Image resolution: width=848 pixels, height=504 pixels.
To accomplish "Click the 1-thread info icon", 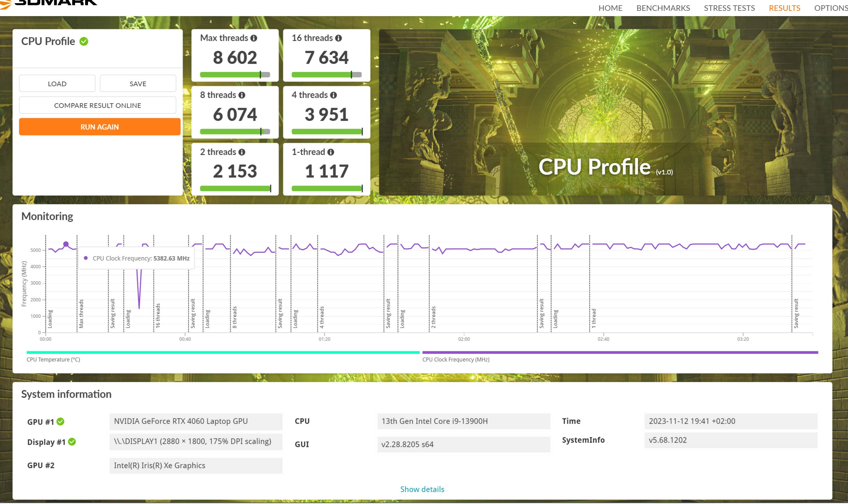I will [x=331, y=152].
